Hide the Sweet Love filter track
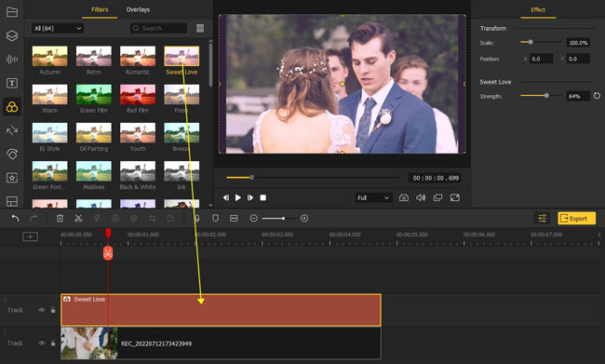 (41, 310)
